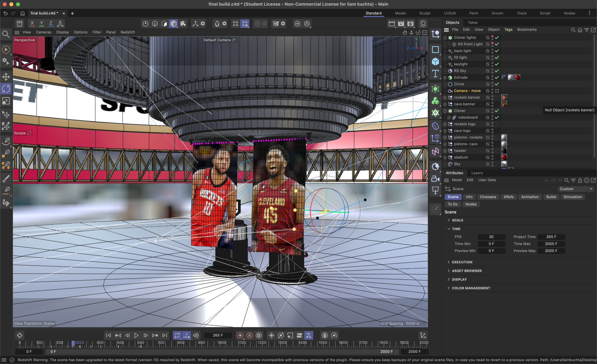The height and width of the screenshot is (364, 597).
Task: Step to next frame
Action: click(146, 335)
